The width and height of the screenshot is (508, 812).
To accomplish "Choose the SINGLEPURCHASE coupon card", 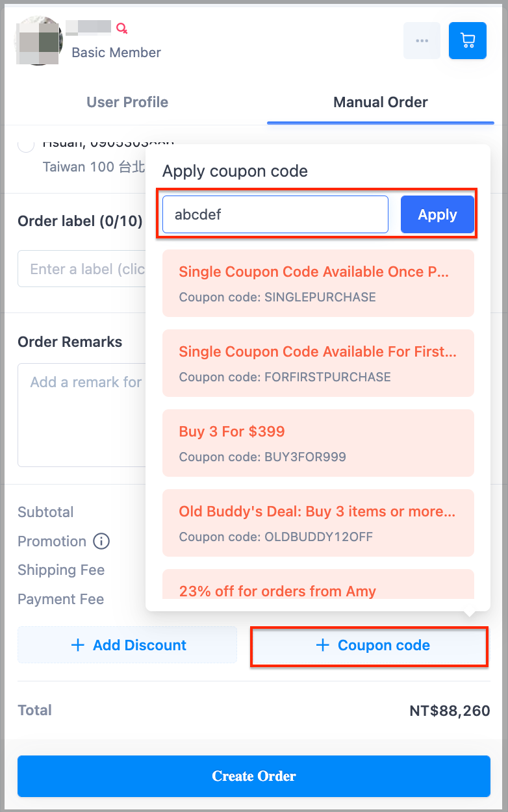I will tap(318, 283).
